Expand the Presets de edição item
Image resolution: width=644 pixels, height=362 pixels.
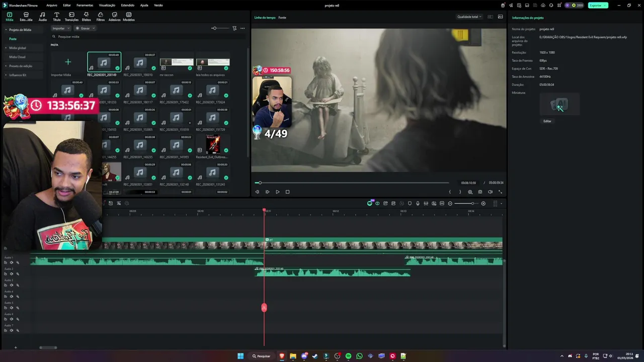(x=6, y=66)
